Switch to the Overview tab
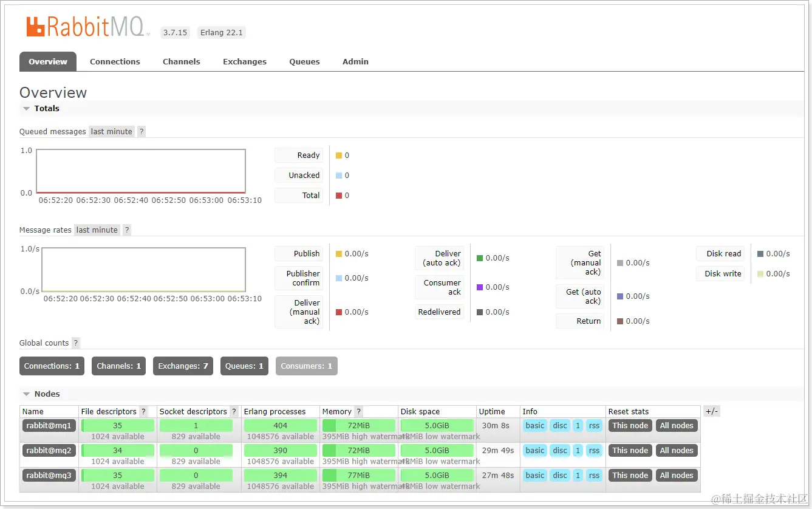812x509 pixels. click(x=48, y=61)
